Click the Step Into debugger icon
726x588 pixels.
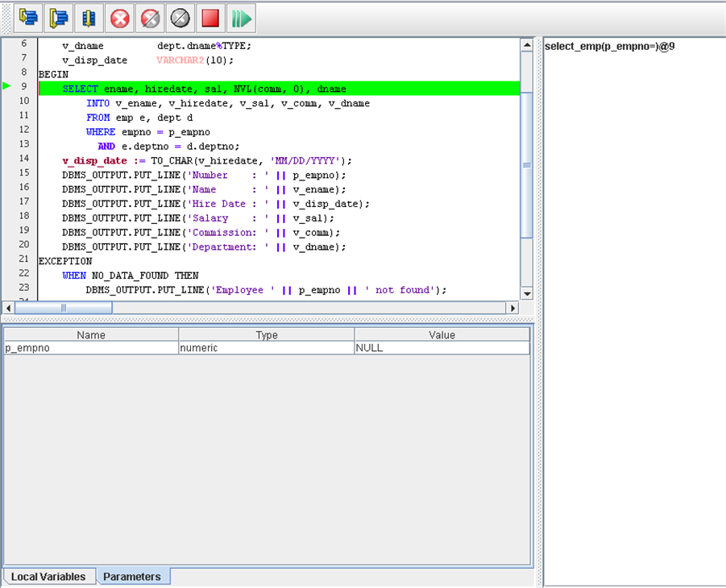pyautogui.click(x=29, y=17)
